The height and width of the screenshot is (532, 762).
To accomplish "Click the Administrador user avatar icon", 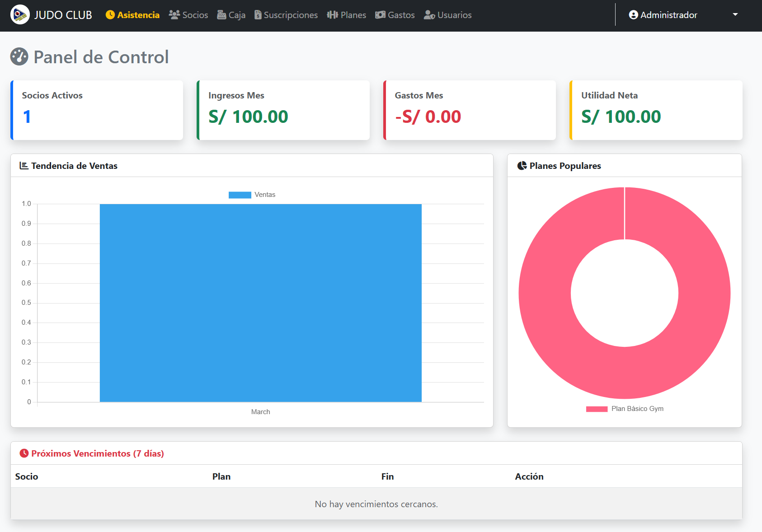I will [x=634, y=15].
